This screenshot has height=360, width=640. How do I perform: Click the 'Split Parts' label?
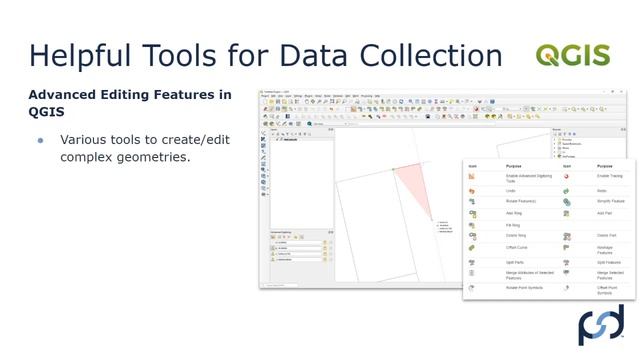click(x=515, y=262)
